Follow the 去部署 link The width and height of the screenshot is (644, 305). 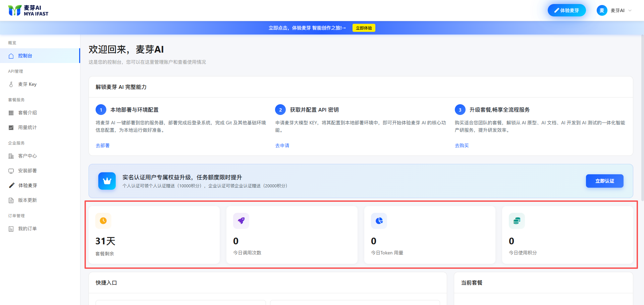tap(103, 145)
